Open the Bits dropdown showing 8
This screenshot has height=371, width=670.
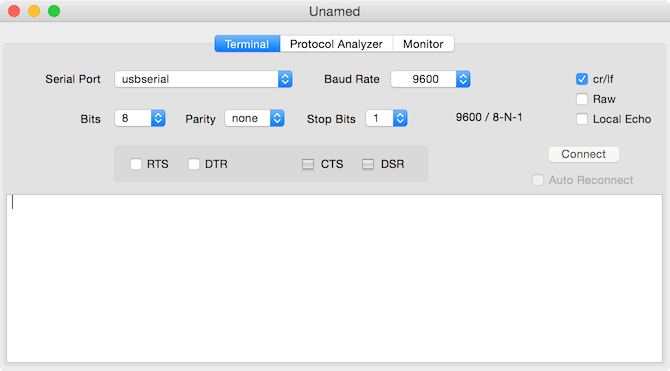click(140, 118)
